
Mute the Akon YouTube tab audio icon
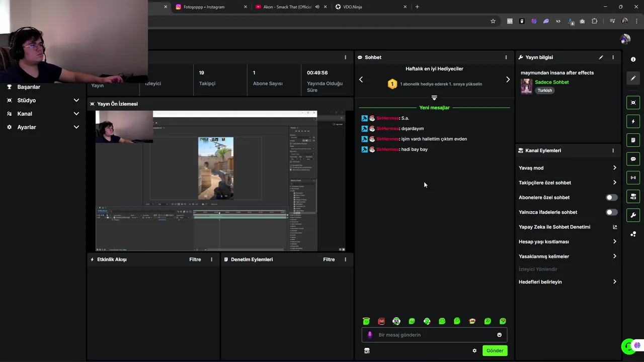click(x=317, y=7)
